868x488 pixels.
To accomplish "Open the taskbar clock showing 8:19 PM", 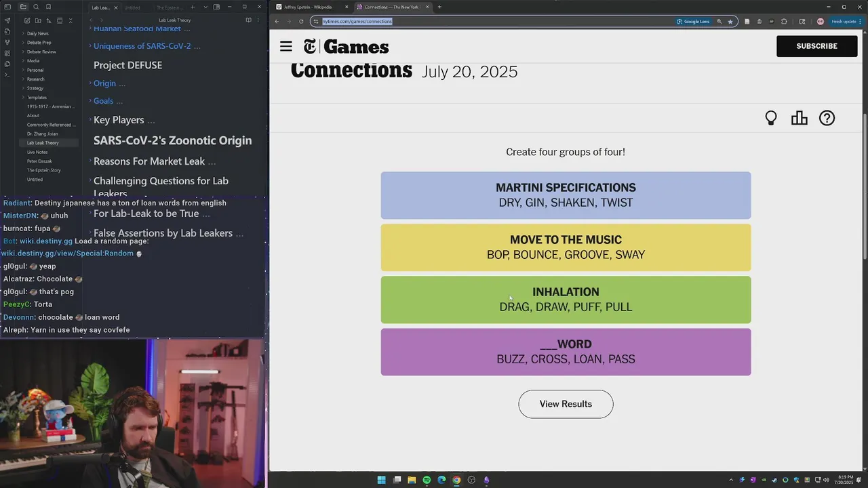I will pyautogui.click(x=846, y=480).
